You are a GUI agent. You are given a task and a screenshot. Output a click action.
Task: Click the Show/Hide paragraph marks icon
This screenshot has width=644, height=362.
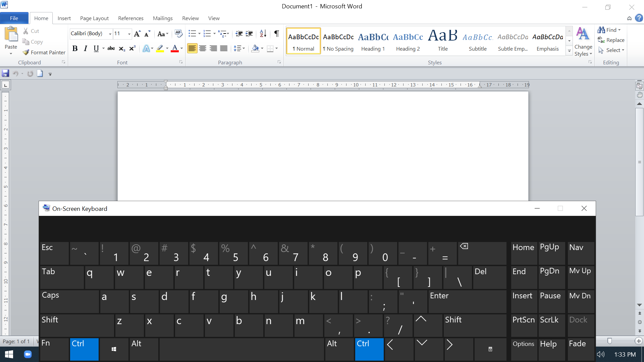tap(276, 34)
